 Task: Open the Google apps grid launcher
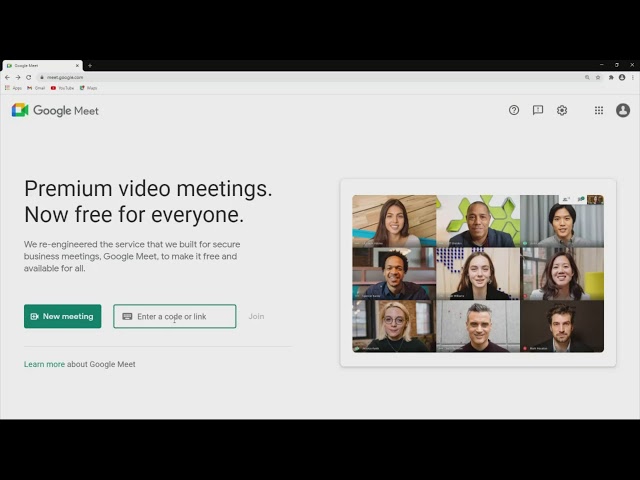[x=599, y=110]
